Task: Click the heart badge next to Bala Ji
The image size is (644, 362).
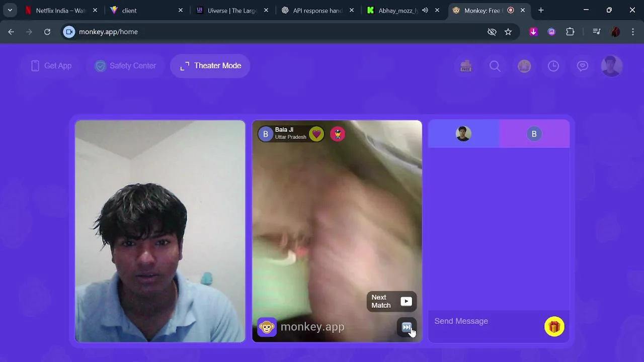Action: [x=316, y=134]
